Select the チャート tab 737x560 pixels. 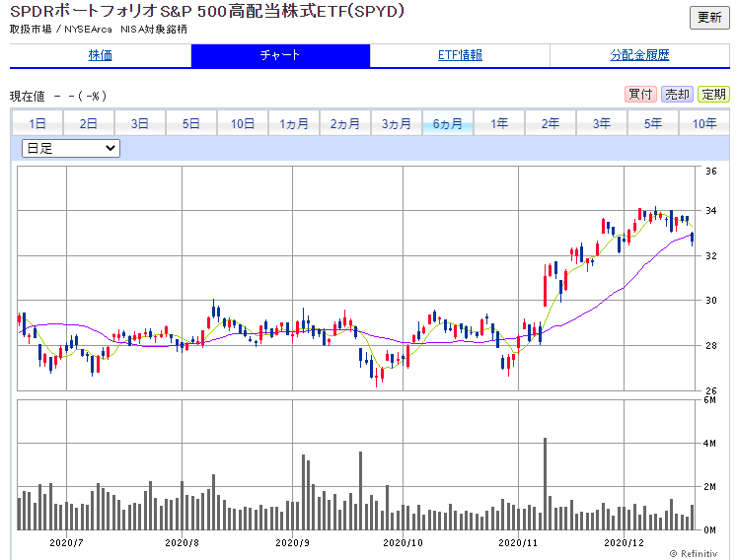(x=280, y=55)
